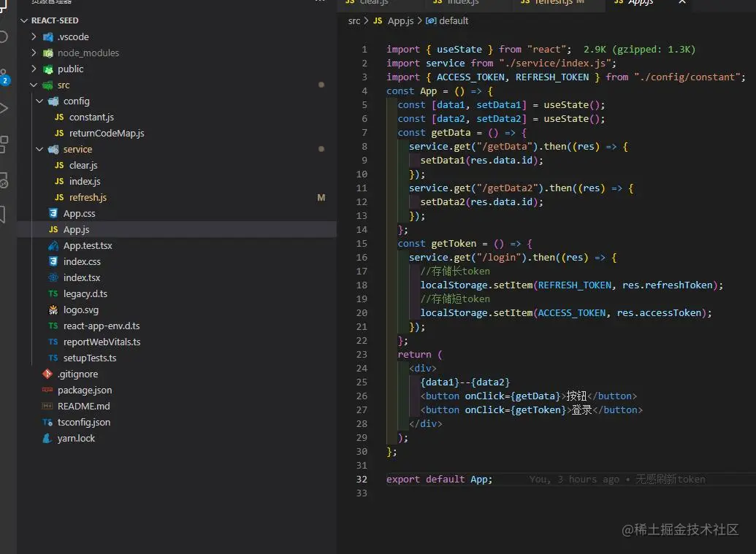Click line number 15 in gutter
756x554 pixels.
tap(362, 244)
